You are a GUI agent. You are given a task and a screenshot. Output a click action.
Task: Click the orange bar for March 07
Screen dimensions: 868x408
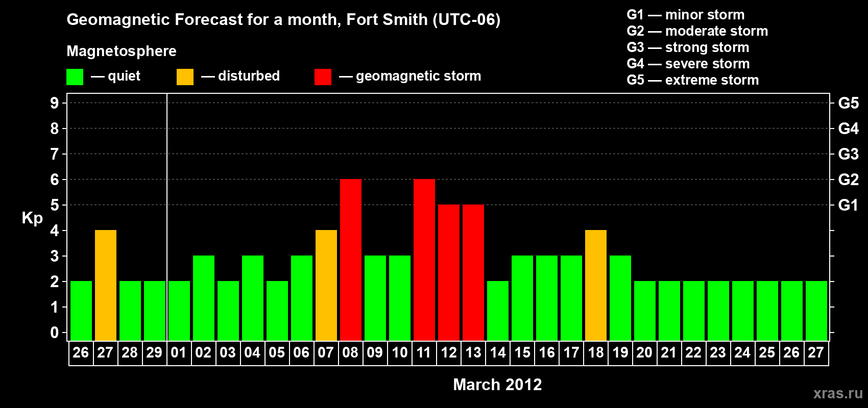[326, 286]
